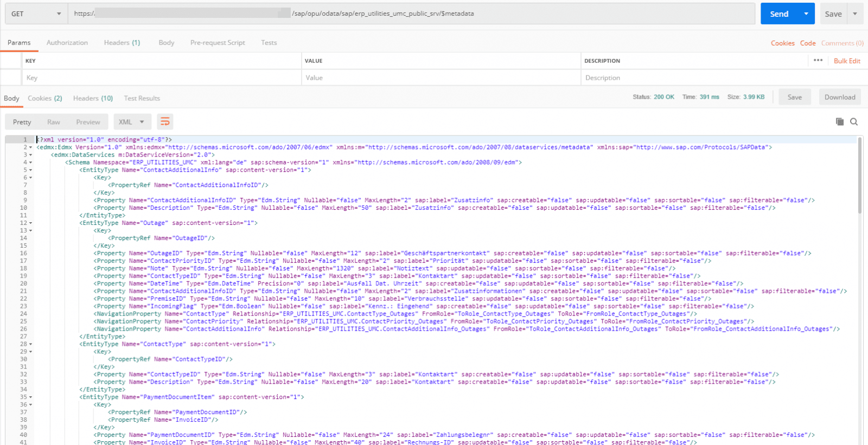The image size is (868, 445).
Task: Click PropertyRef Name InvoiceID on line 38
Action: coord(163,420)
